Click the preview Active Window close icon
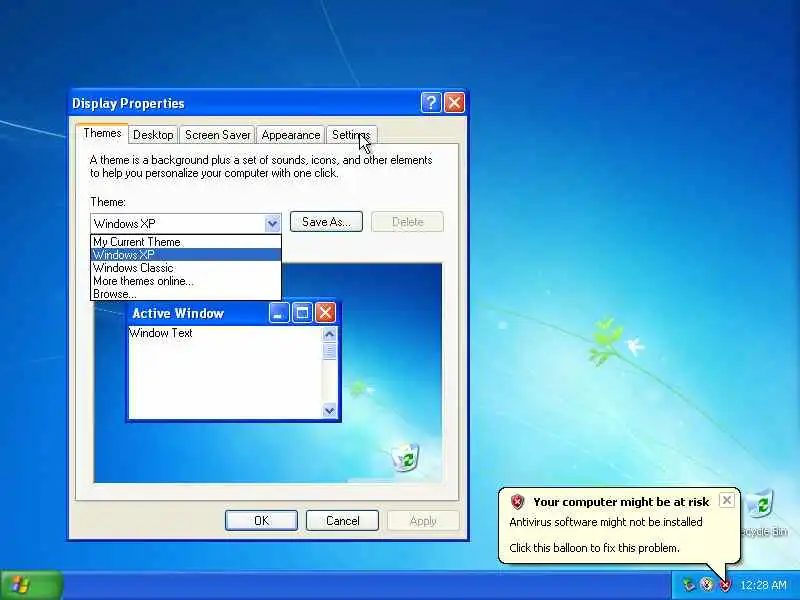The width and height of the screenshot is (800, 600). [x=326, y=312]
